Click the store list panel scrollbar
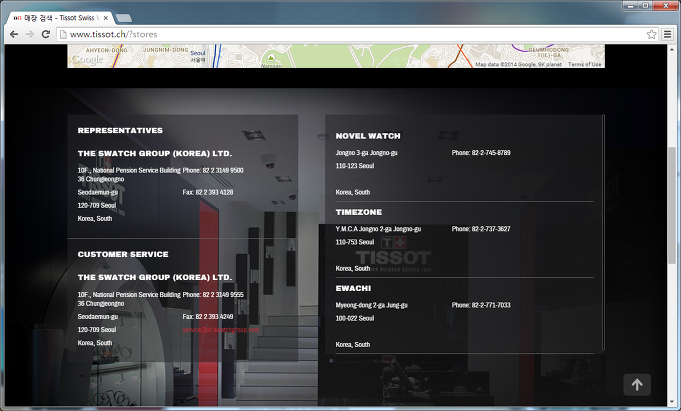The height and width of the screenshot is (411, 681). point(603,232)
